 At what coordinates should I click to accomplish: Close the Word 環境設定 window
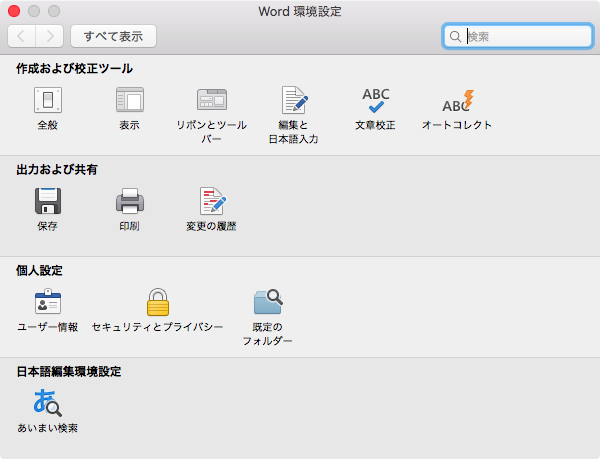pyautogui.click(x=14, y=11)
